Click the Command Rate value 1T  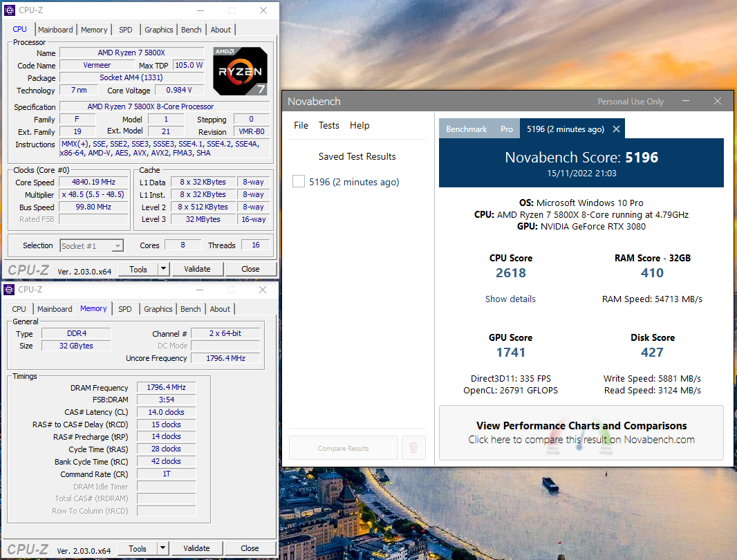[167, 474]
